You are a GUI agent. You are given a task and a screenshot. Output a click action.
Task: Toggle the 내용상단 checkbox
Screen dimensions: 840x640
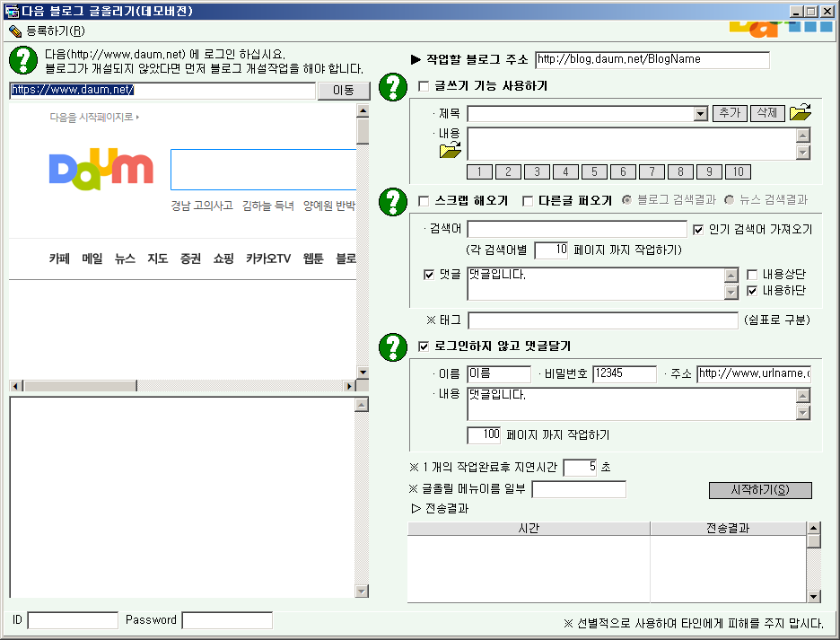click(x=753, y=275)
